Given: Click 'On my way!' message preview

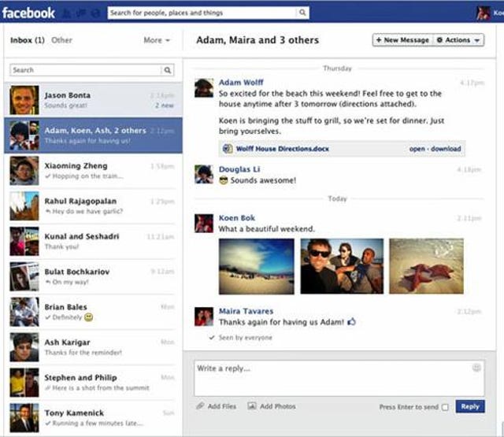Looking at the screenshot, I should 70,282.
